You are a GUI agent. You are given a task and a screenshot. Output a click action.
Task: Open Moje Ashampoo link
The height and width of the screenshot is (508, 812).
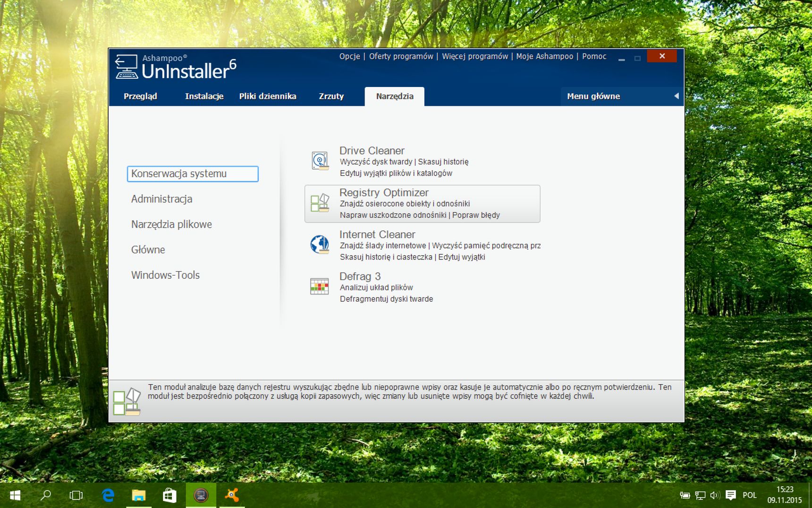[x=545, y=56]
